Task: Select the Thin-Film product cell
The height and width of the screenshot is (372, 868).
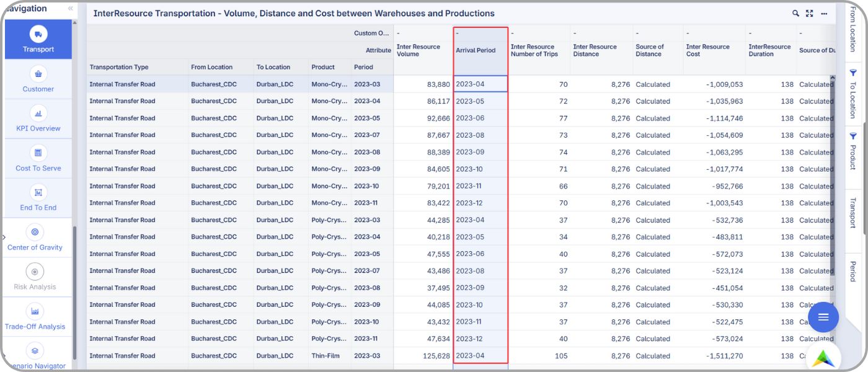Action: 330,356
